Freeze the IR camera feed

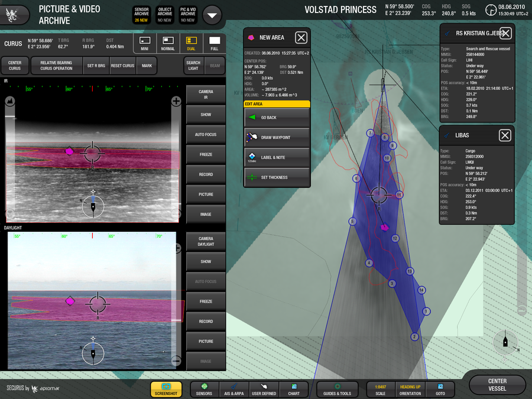(206, 154)
